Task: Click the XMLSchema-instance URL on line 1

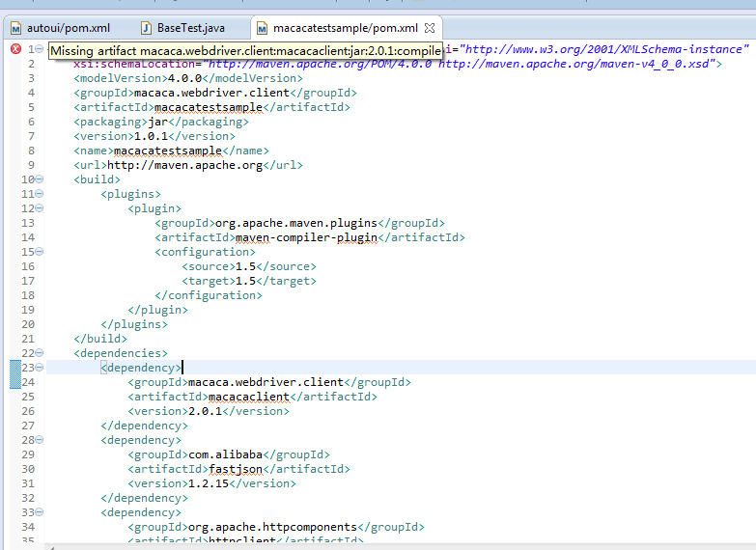Action: coord(604,49)
